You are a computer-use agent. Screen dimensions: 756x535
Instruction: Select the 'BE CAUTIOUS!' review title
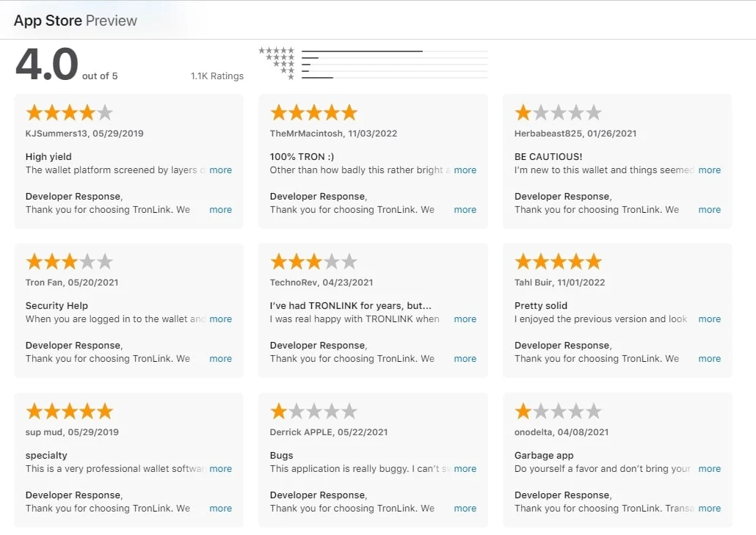click(548, 156)
